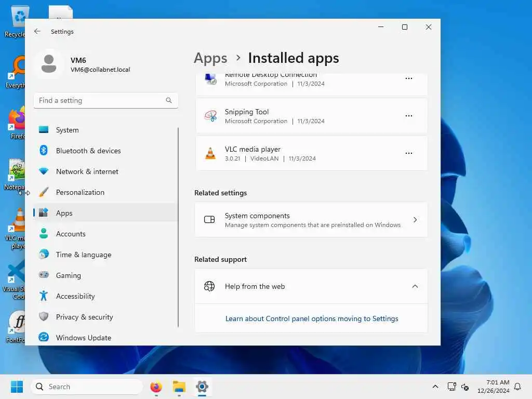Open the Windows Start menu
The image size is (532, 399).
17,387
